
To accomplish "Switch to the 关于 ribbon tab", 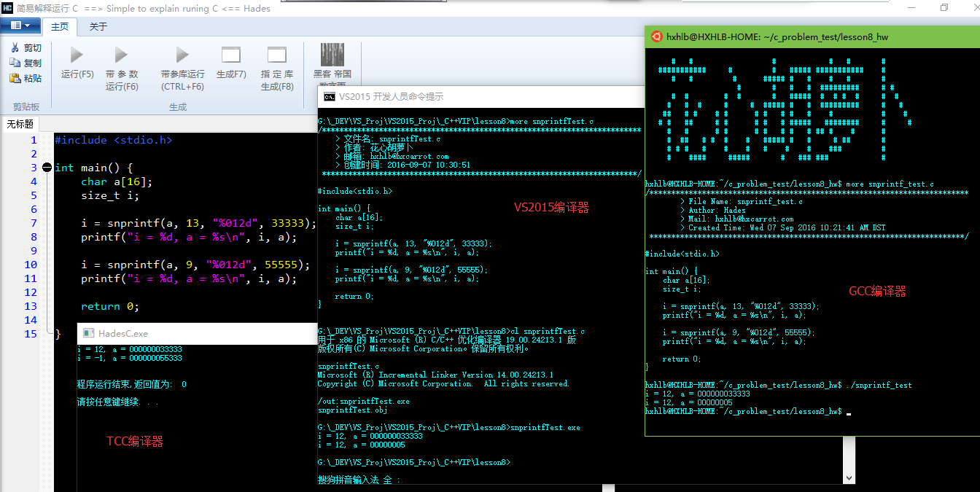I will [98, 27].
